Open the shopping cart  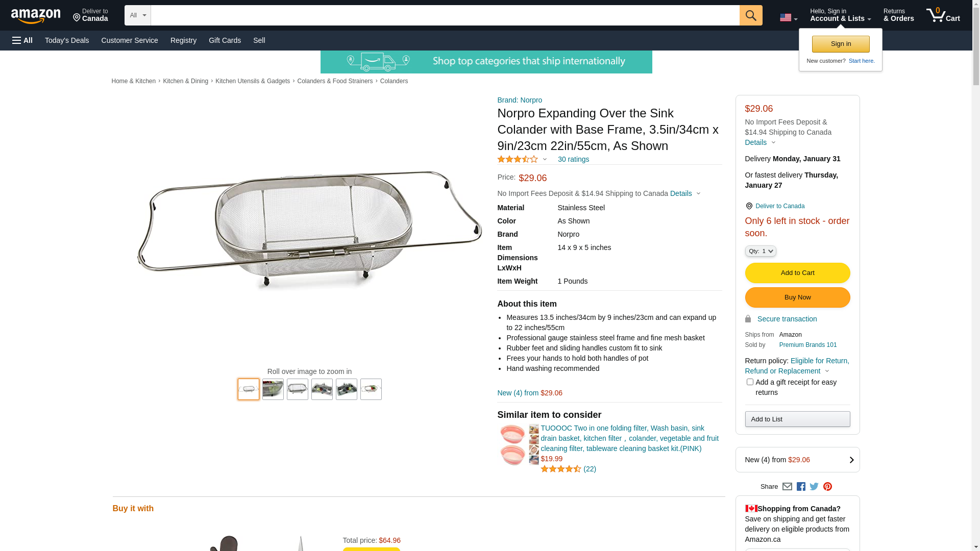coord(943,15)
